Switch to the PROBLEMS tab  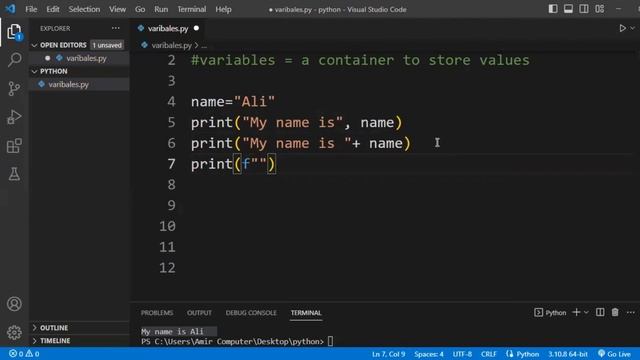[157, 313]
